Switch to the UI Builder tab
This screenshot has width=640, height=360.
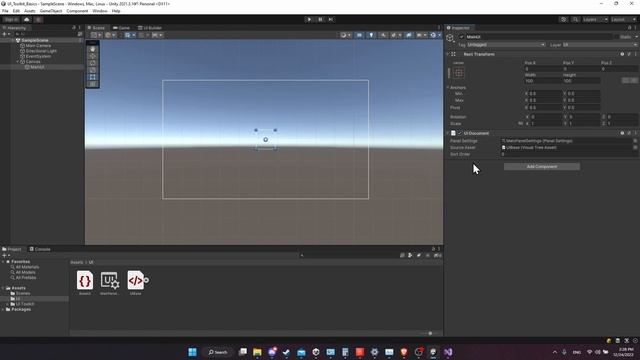[150, 28]
